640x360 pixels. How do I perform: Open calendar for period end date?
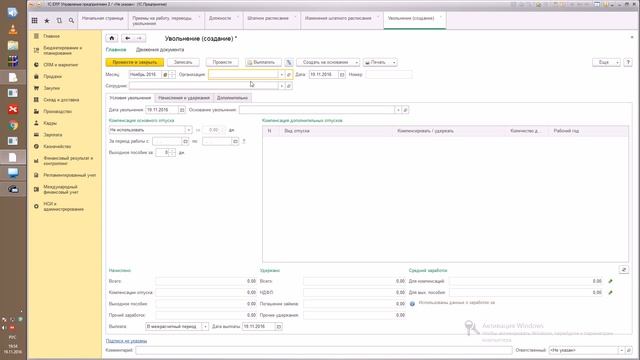coord(236,141)
